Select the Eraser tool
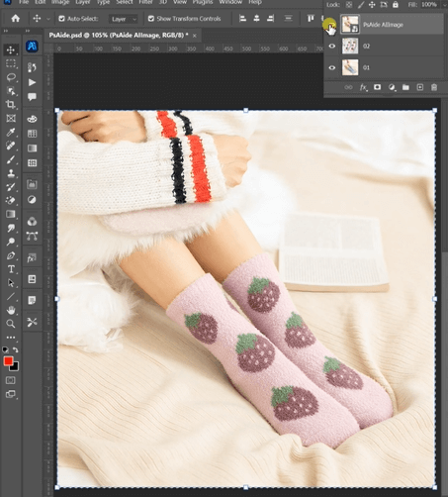448x497 pixels. (11, 200)
